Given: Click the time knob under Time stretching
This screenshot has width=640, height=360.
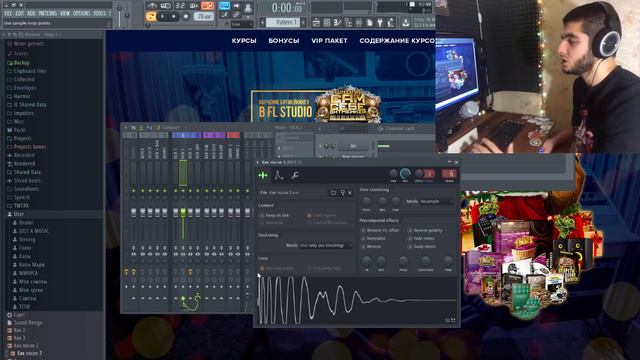Looking at the screenshot, I should (x=396, y=201).
